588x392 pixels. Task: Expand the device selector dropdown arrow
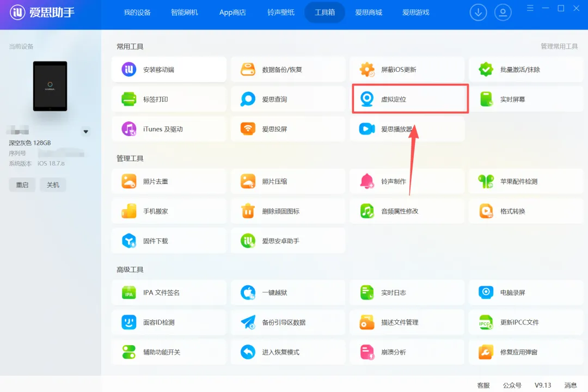click(x=86, y=132)
